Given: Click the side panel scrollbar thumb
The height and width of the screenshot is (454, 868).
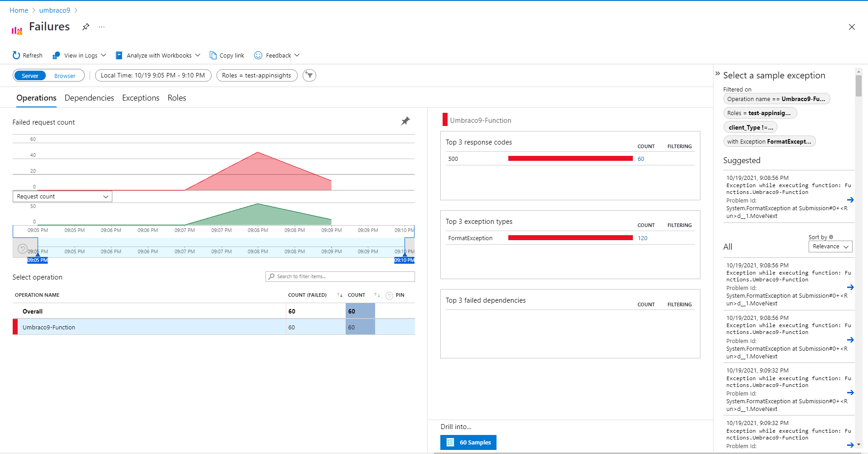Looking at the screenshot, I should (x=858, y=86).
